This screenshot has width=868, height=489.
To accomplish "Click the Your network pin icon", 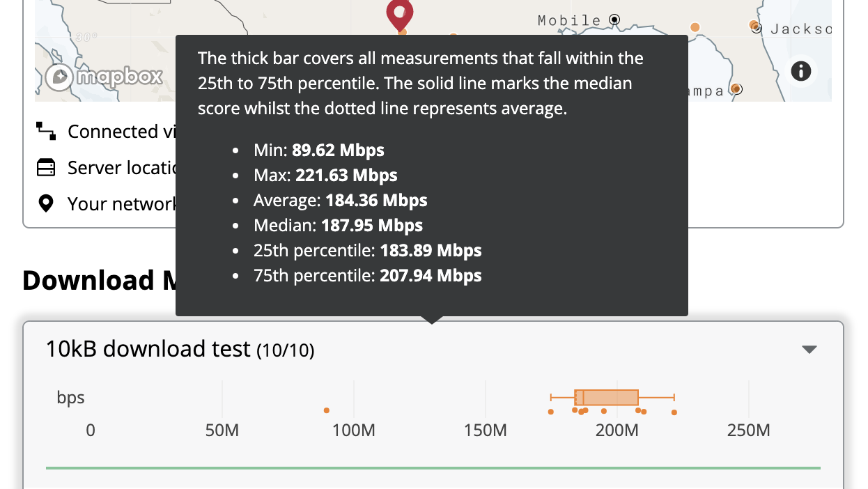I will (x=46, y=203).
